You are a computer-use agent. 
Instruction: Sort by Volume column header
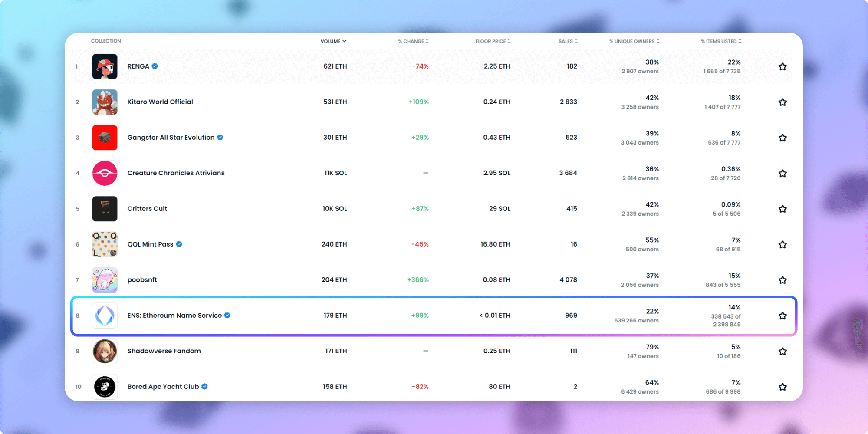(333, 41)
